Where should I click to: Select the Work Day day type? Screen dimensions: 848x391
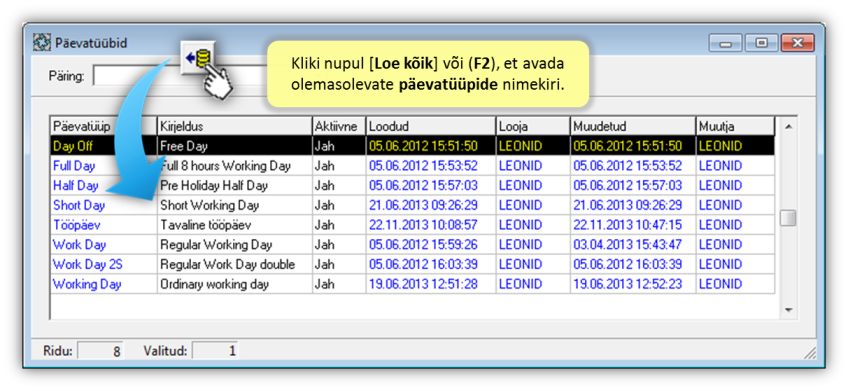coord(80,244)
